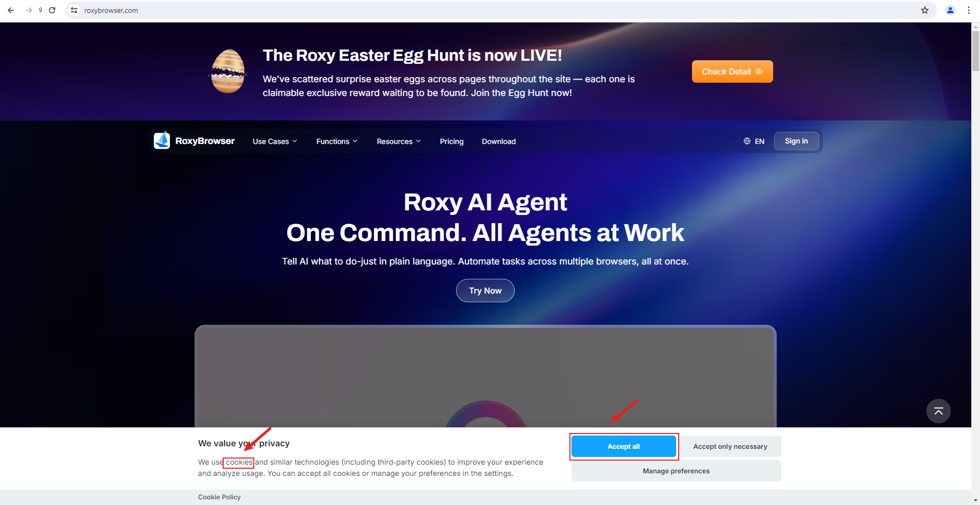
Task: Open the browser three-dot menu
Action: pyautogui.click(x=969, y=10)
